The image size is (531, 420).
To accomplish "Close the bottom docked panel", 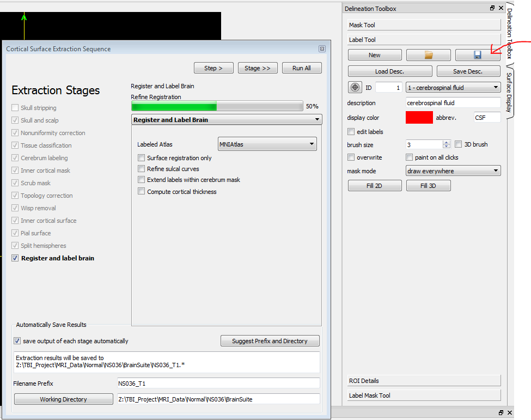I will 510,412.
